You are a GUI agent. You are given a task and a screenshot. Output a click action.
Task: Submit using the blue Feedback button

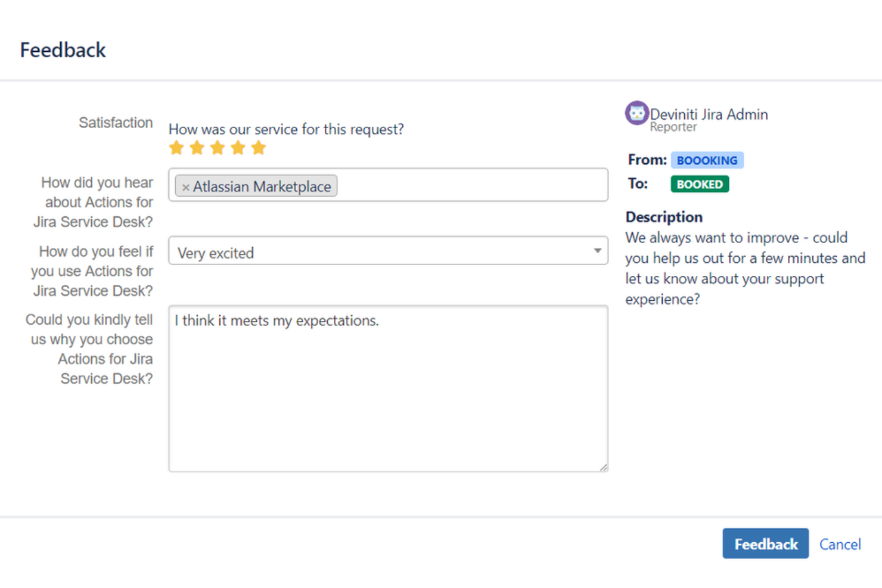point(765,543)
